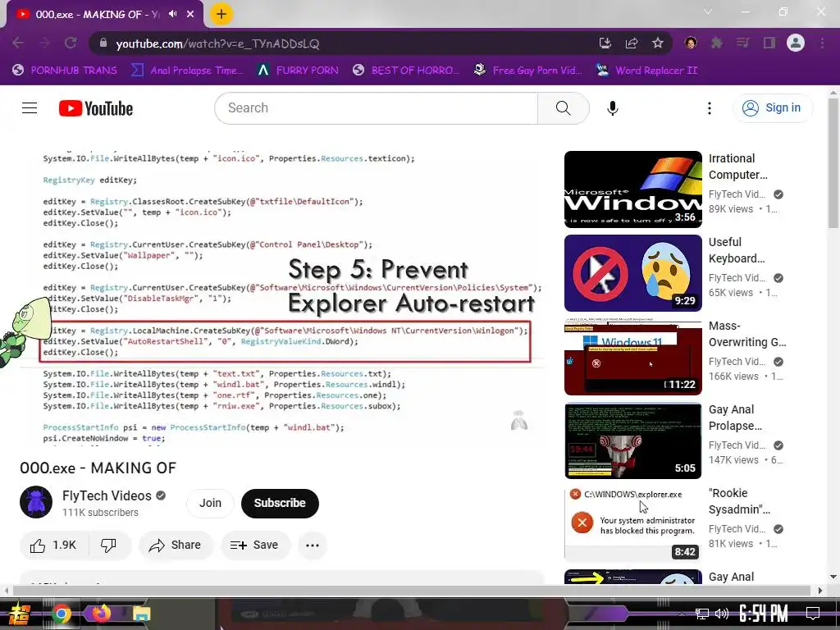This screenshot has height=630, width=840.
Task: Click the search magnifier button
Action: pos(563,108)
